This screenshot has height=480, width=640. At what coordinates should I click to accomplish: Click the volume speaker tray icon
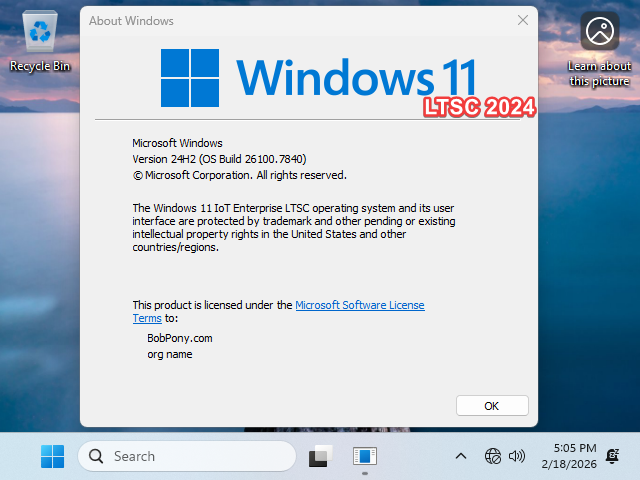pos(517,456)
